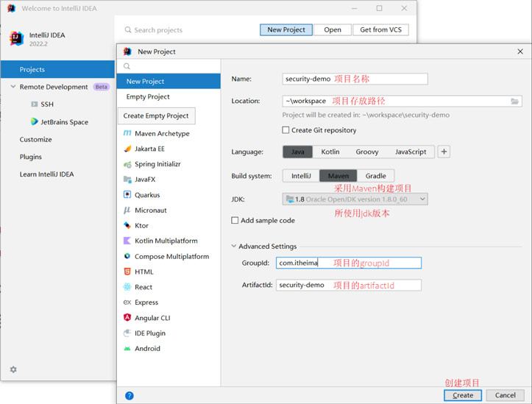This screenshot has height=404, width=532.
Task: Click the GroupId input field
Action: coord(349,263)
